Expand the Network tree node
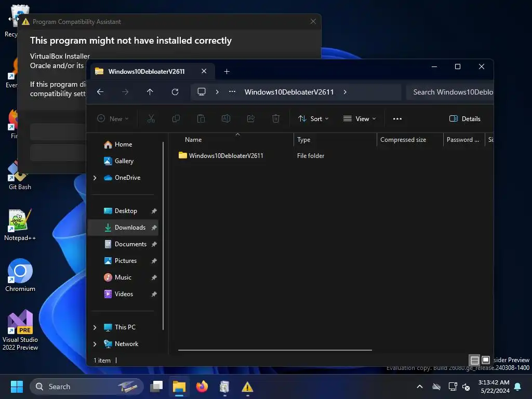 95,344
